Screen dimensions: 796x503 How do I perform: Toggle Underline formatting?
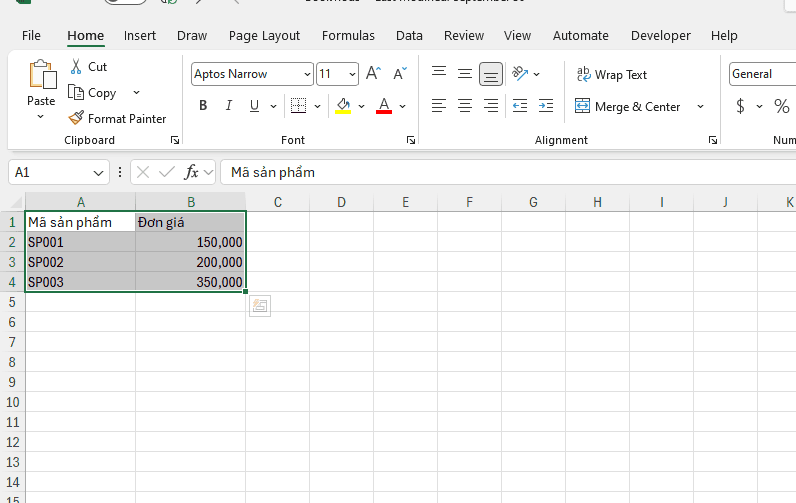tap(254, 106)
